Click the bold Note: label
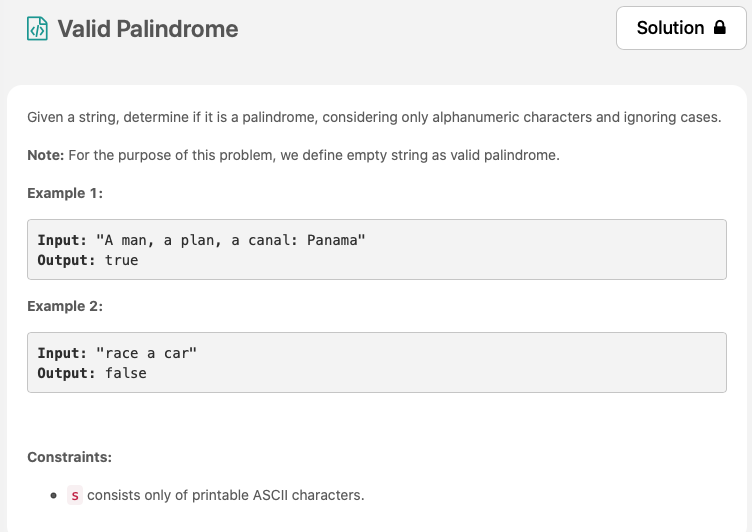Screen dimensions: 752x532 coord(46,155)
